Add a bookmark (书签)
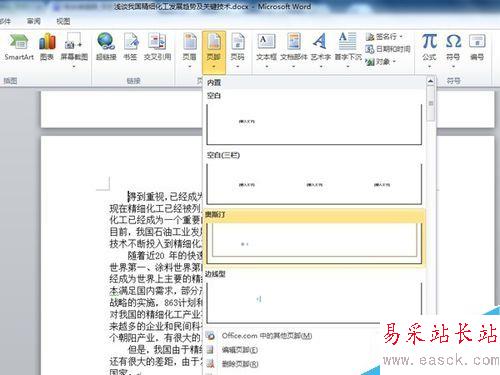500x375 pixels. coord(130,48)
